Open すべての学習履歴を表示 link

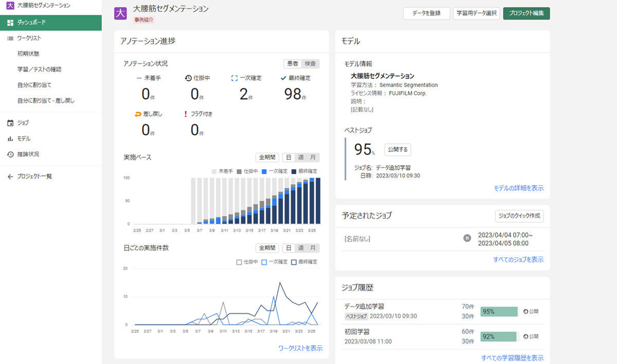click(512, 358)
